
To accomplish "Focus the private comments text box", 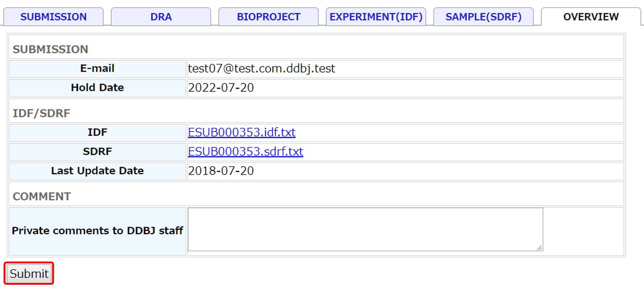I will coord(365,229).
